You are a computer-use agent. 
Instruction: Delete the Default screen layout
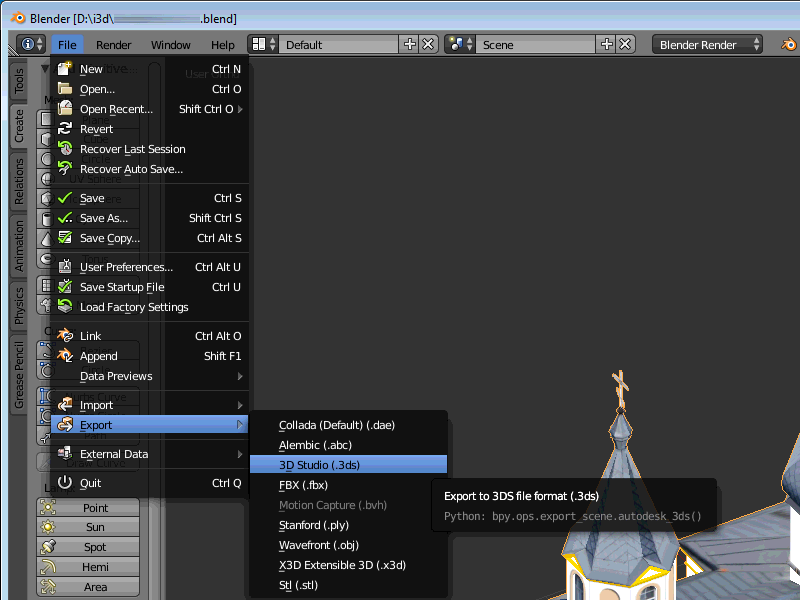point(428,45)
